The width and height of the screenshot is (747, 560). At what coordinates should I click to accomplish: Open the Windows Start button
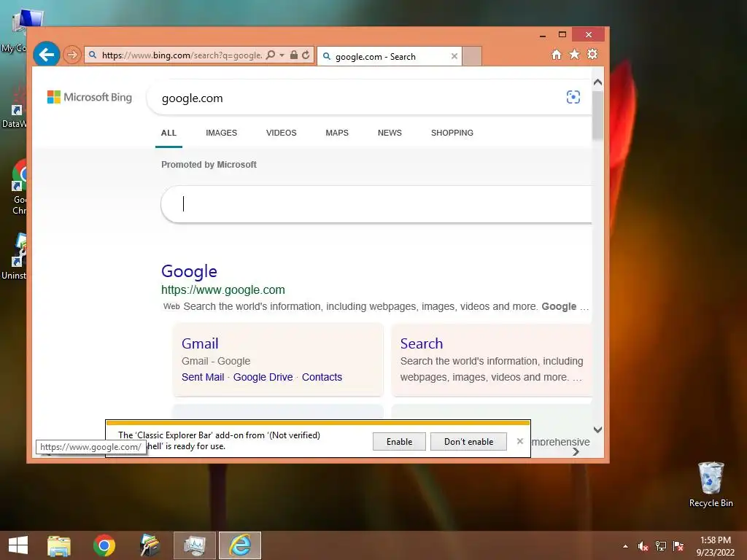(x=18, y=545)
